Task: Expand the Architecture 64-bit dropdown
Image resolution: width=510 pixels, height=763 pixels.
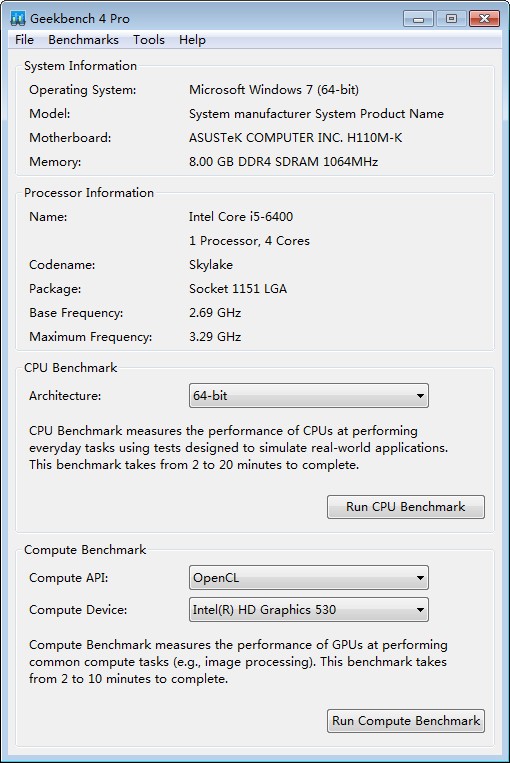Action: (309, 396)
